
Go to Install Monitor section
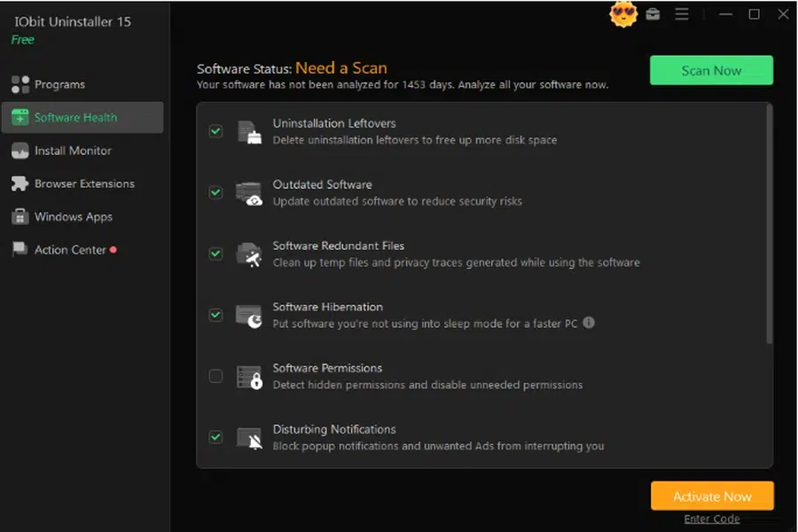point(82,151)
